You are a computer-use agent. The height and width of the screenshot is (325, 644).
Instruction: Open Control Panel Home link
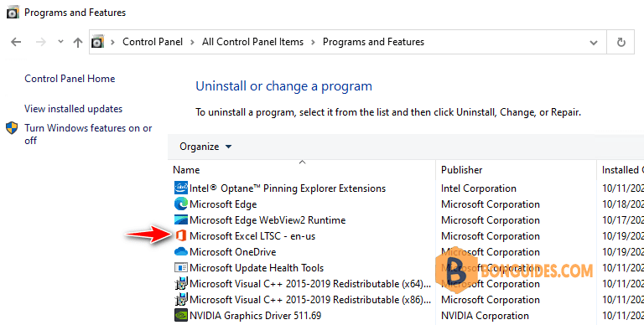click(70, 79)
